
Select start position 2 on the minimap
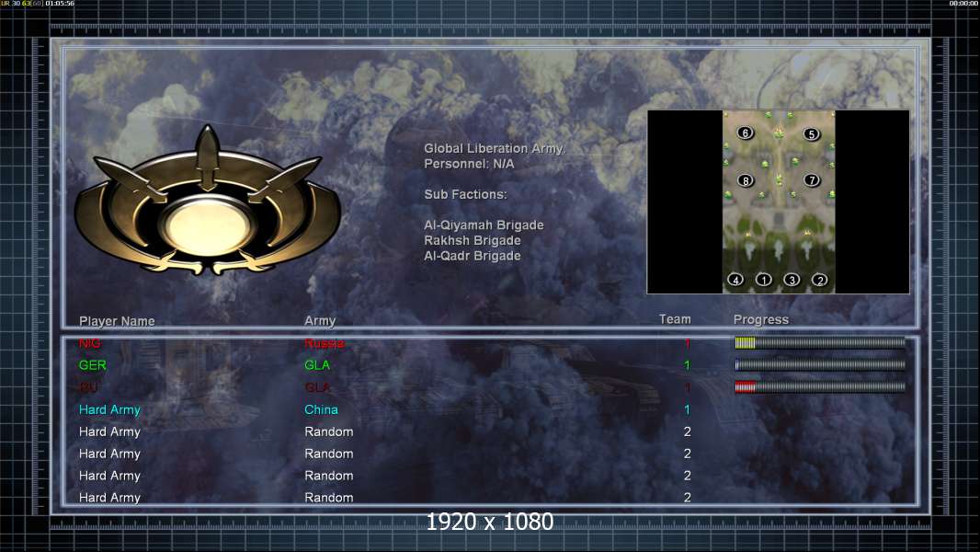[820, 280]
